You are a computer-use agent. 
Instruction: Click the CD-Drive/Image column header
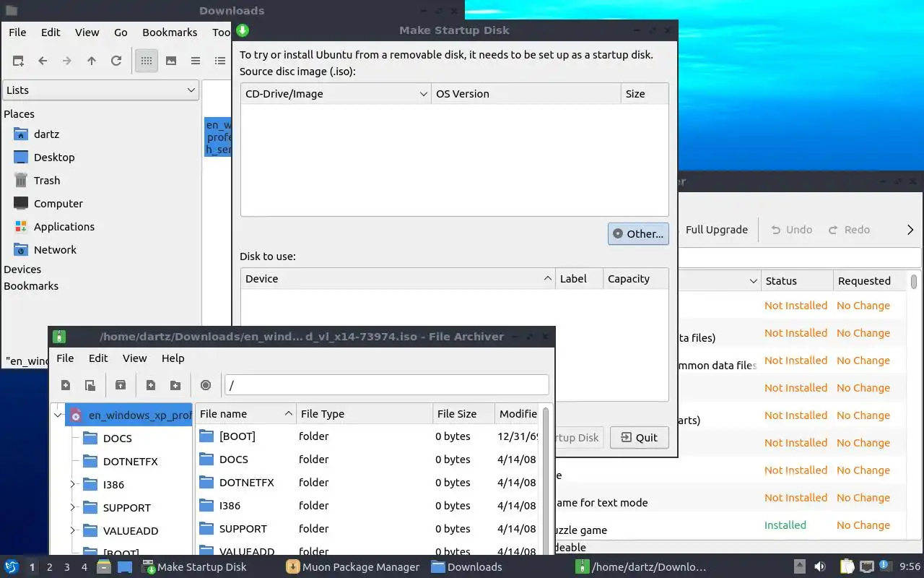coord(336,94)
